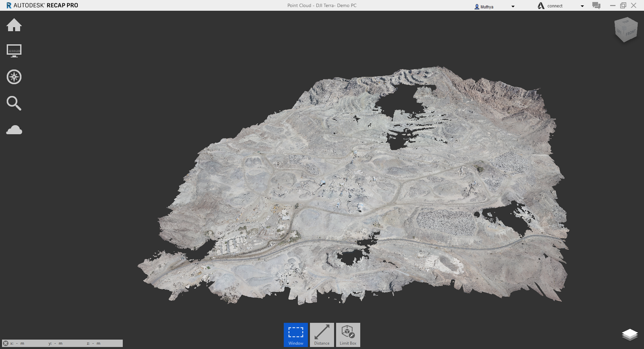Open the Home panel in the sidebar
Image resolution: width=644 pixels, height=349 pixels.
(14, 26)
